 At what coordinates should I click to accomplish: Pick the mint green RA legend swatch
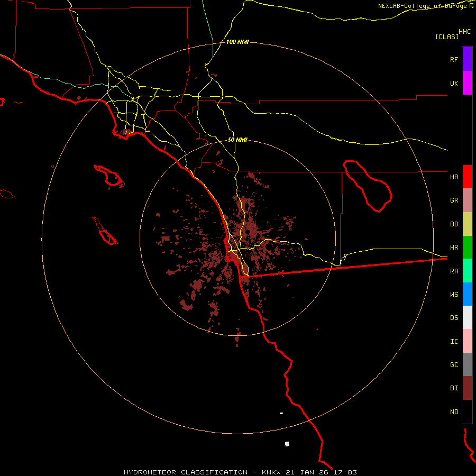467,271
